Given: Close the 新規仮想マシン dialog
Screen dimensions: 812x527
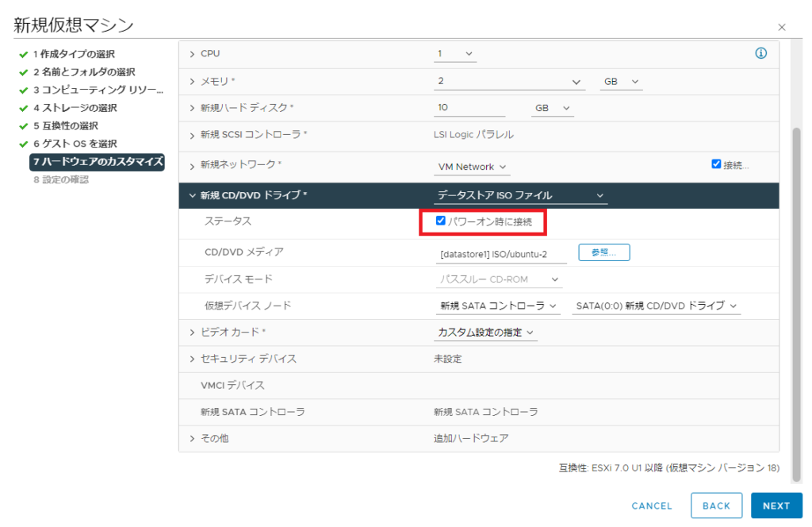Looking at the screenshot, I should coord(782,28).
